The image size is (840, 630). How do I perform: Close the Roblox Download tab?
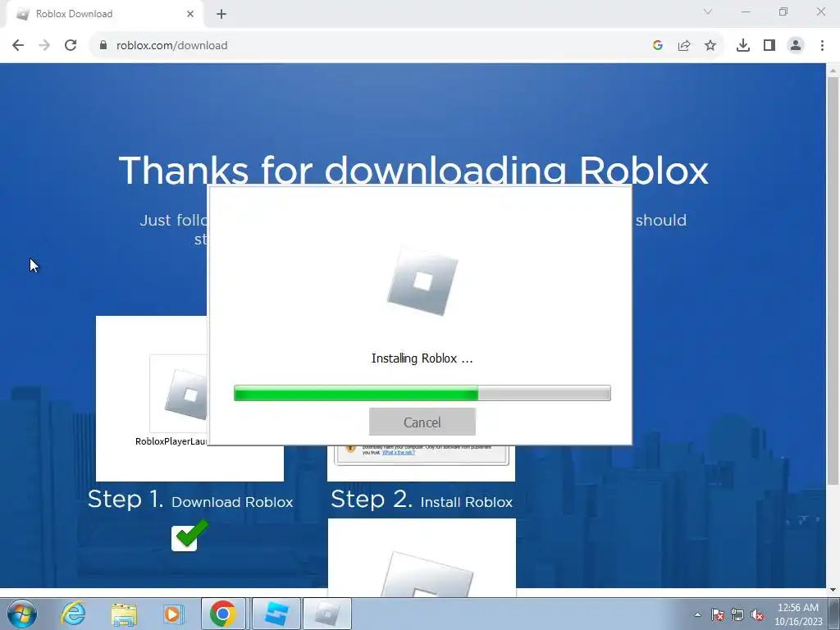(190, 14)
